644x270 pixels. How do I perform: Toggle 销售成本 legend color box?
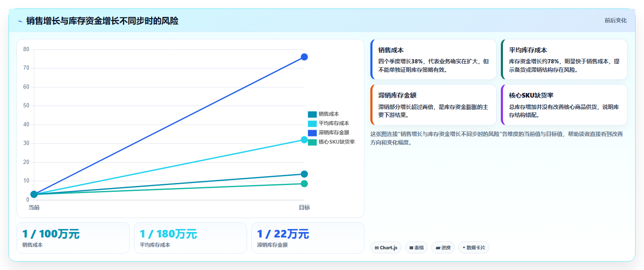pyautogui.click(x=312, y=114)
